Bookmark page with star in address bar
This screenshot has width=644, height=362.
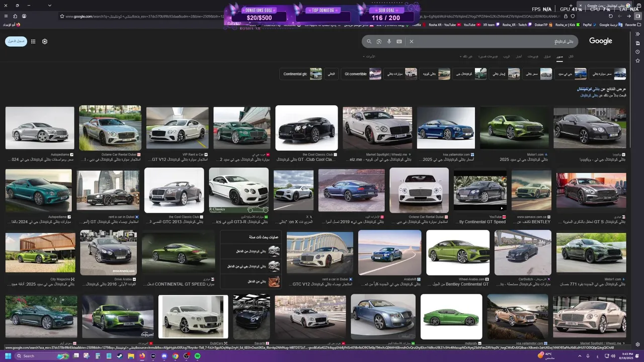62,16
